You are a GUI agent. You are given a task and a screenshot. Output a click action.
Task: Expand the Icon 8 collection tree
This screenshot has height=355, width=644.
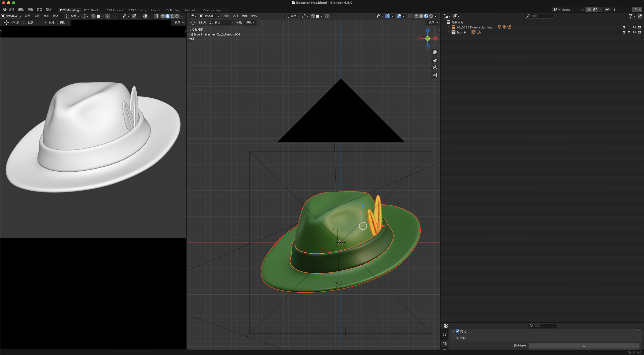448,32
